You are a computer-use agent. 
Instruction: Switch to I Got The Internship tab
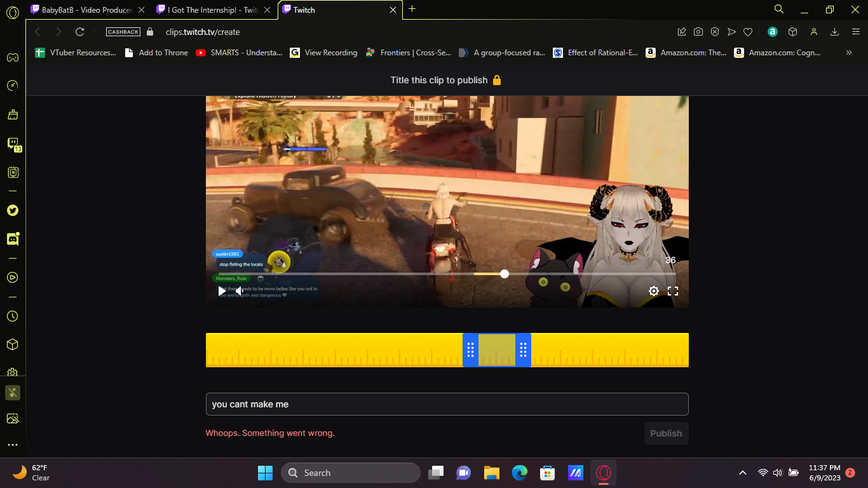[x=207, y=10]
